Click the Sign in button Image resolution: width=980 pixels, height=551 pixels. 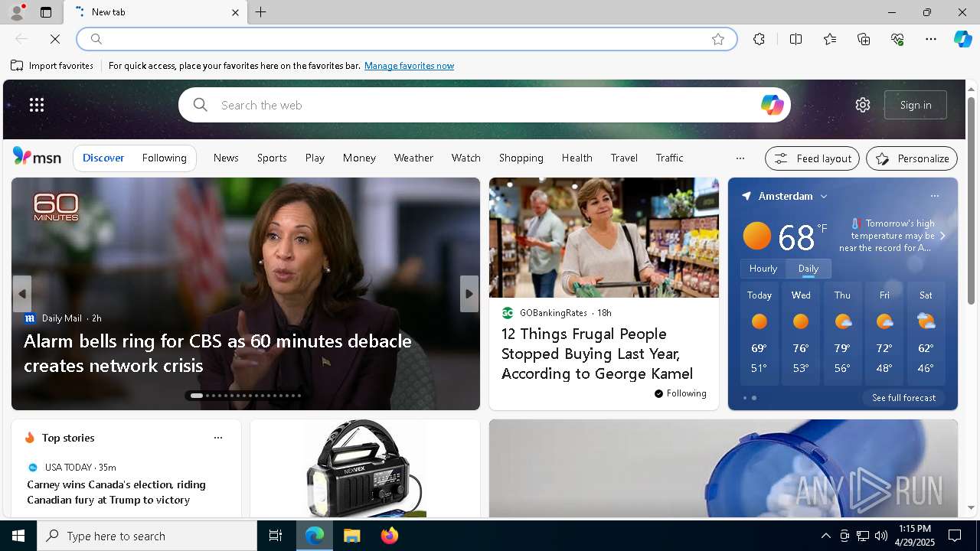coord(916,105)
